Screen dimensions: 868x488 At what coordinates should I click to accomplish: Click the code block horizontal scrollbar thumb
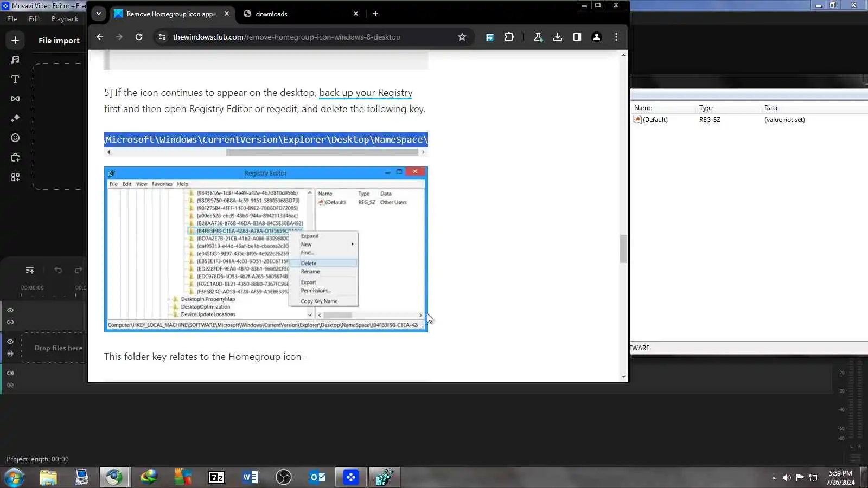[x=322, y=152]
